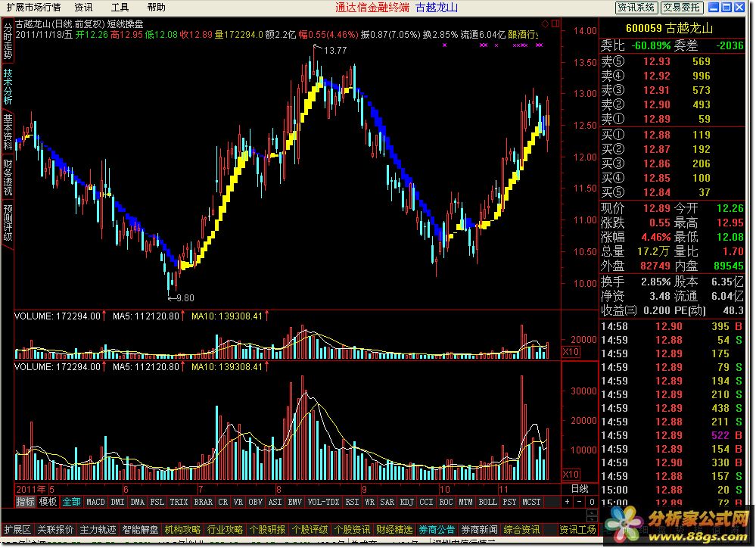Switch to the 分时走势 side tab
Image resolution: width=756 pixels, height=548 pixels.
(x=8, y=42)
